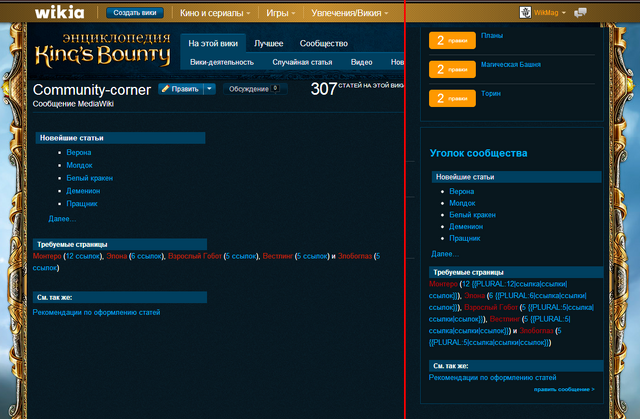640x419 pixels.
Task: Open the Планы link in sidebar
Action: point(492,35)
